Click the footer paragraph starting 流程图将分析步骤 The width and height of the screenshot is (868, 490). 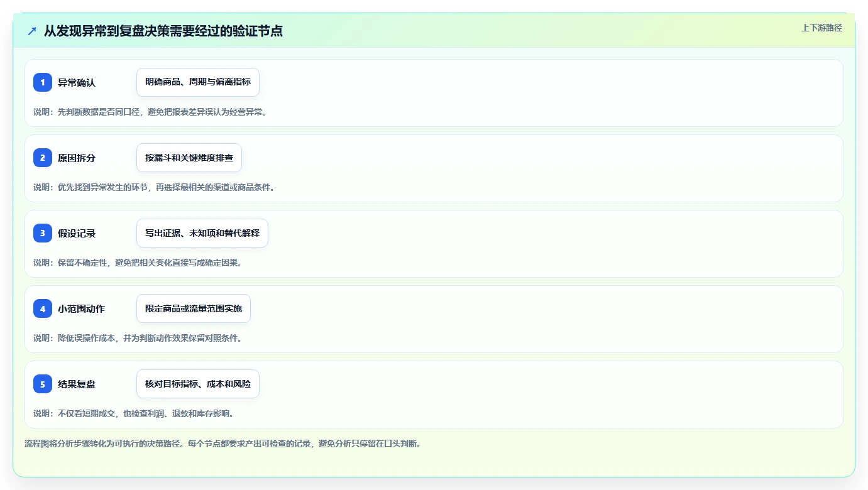point(222,444)
